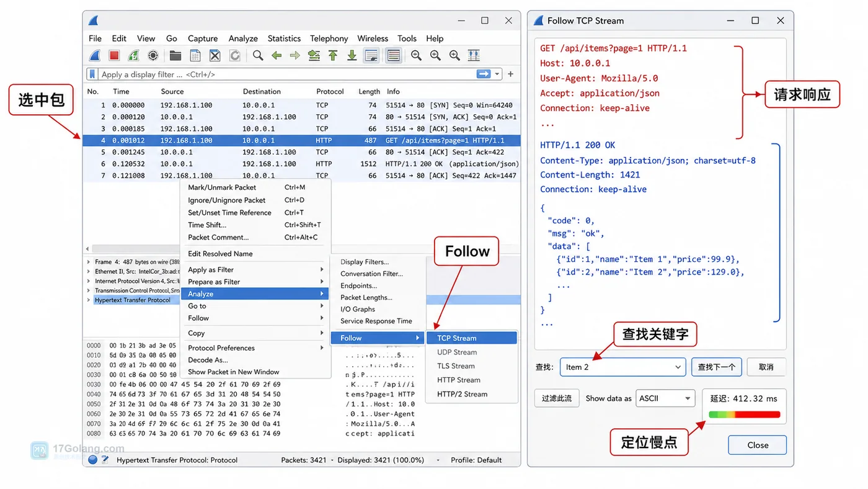
Task: Click the delay latency color bar
Action: click(x=745, y=415)
